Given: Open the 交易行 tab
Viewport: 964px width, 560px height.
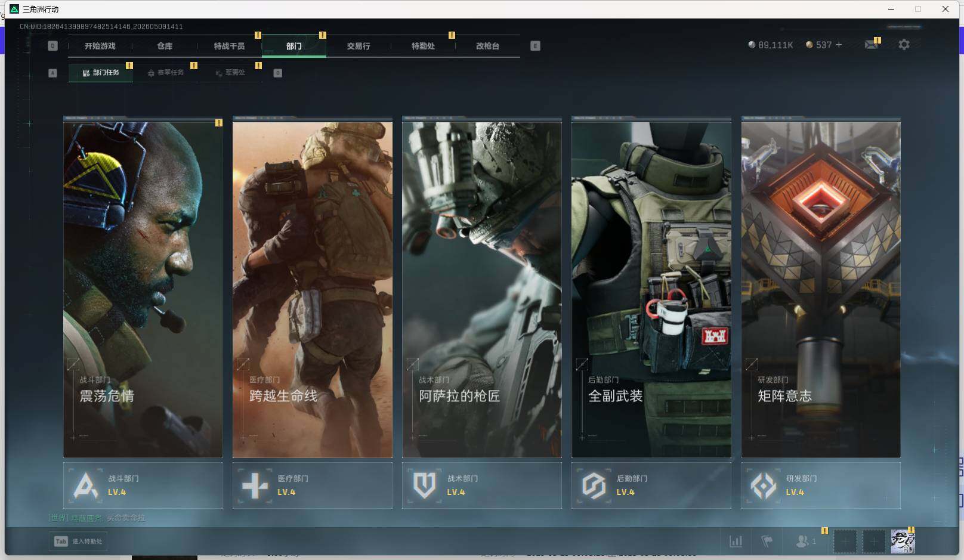Looking at the screenshot, I should tap(359, 46).
